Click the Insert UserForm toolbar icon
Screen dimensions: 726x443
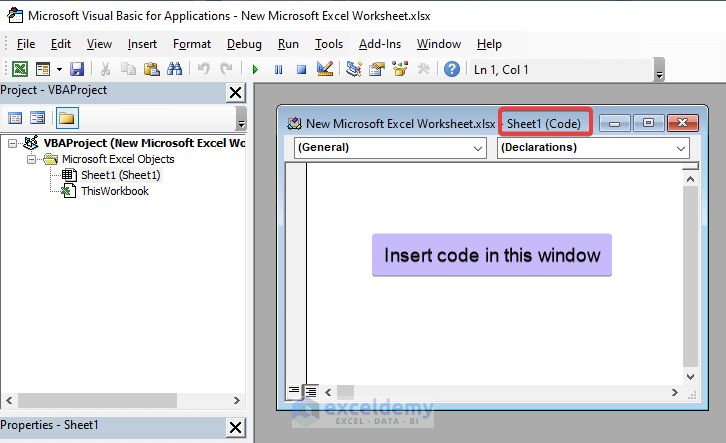[43, 69]
